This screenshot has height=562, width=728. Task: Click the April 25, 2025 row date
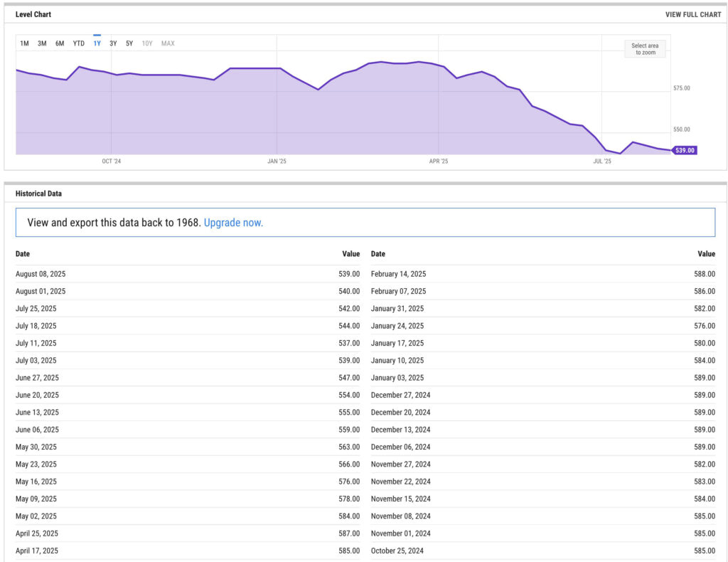pos(37,534)
